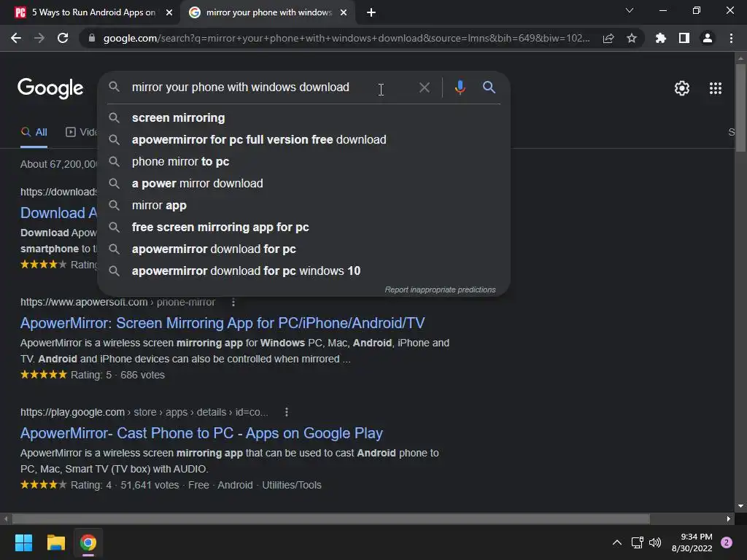The image size is (747, 560).
Task: Open options for the play.google.com result
Action: click(286, 412)
